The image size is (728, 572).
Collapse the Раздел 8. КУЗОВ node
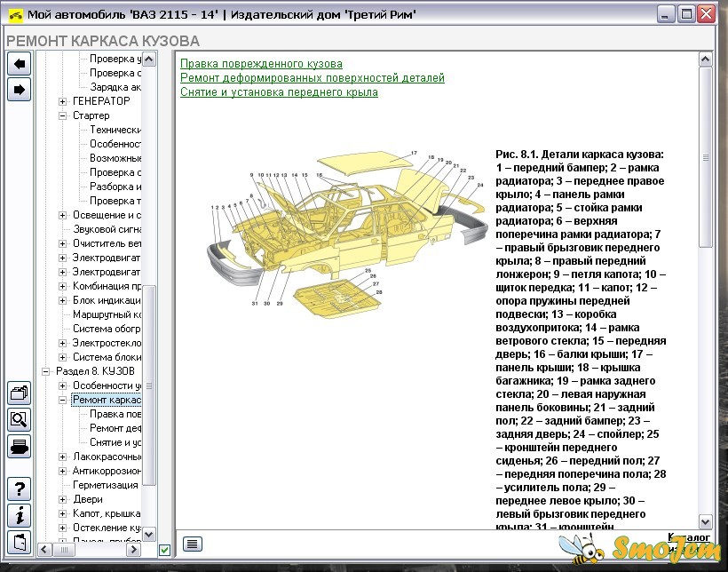tap(45, 372)
